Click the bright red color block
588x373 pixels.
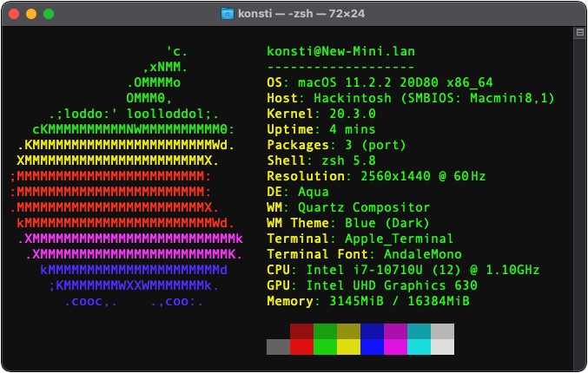pos(301,347)
